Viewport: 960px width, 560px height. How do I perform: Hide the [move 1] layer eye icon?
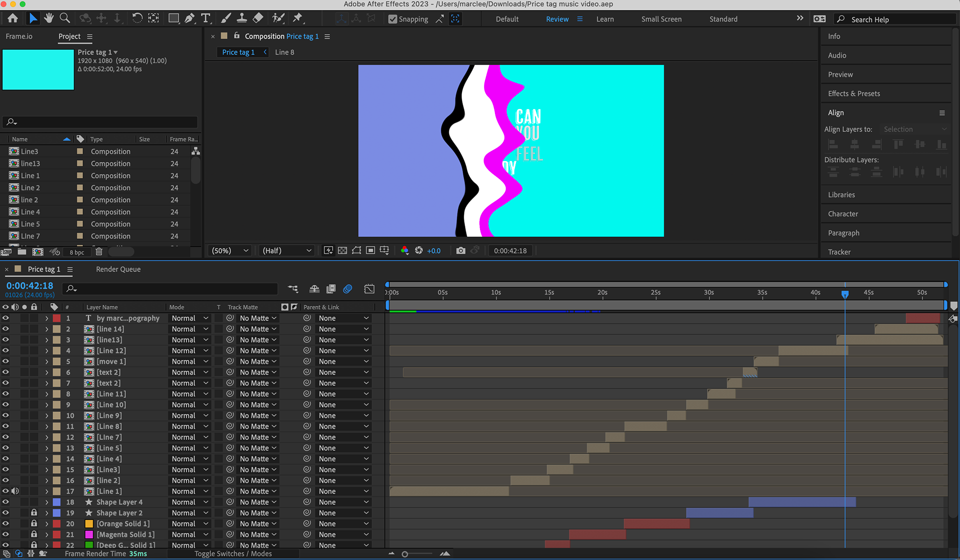point(5,361)
